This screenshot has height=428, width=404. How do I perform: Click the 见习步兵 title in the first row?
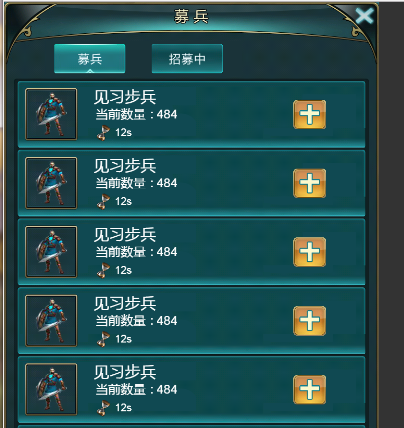[x=125, y=97]
